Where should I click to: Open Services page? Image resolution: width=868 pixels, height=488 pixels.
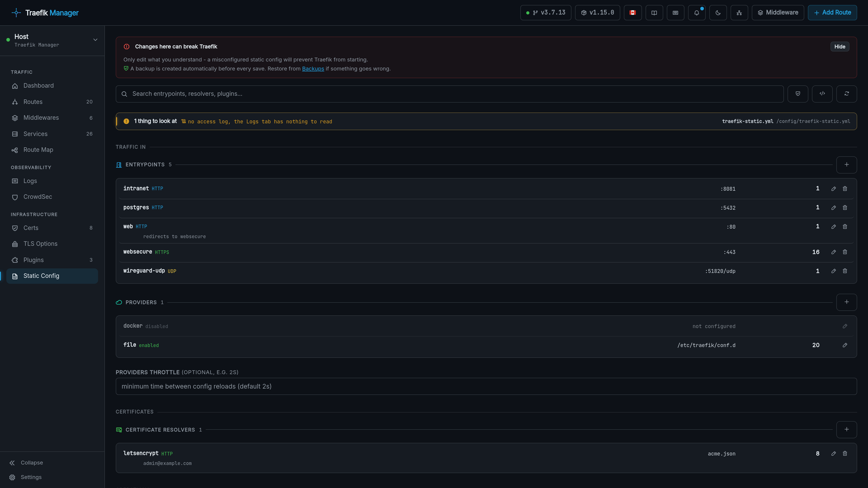[52, 134]
